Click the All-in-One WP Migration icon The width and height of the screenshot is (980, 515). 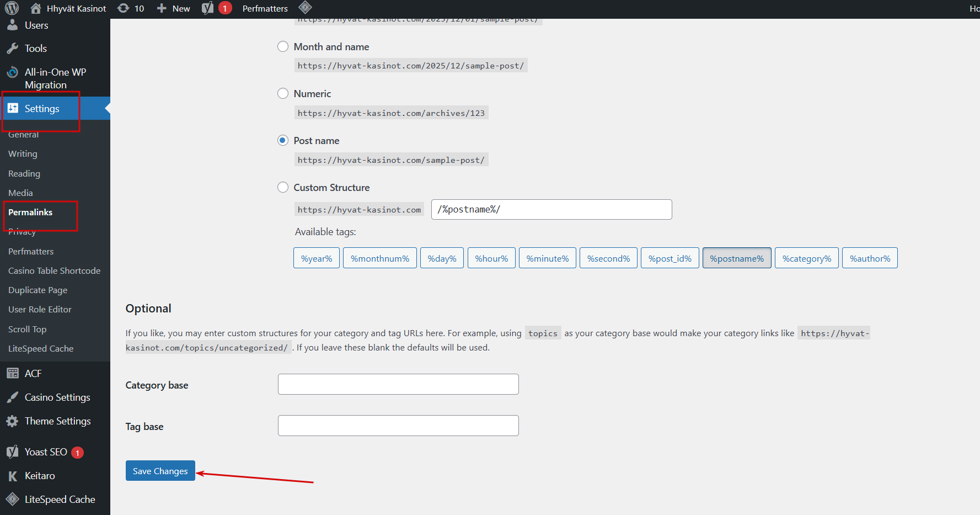[12, 72]
